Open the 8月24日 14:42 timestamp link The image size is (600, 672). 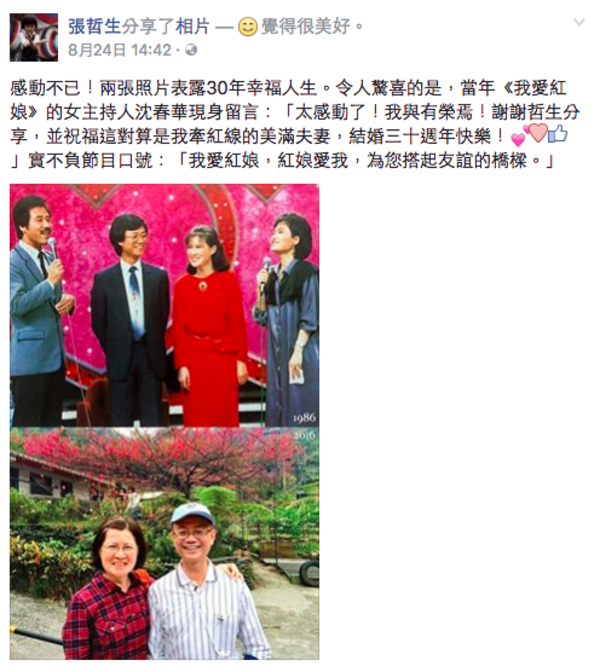[x=120, y=50]
